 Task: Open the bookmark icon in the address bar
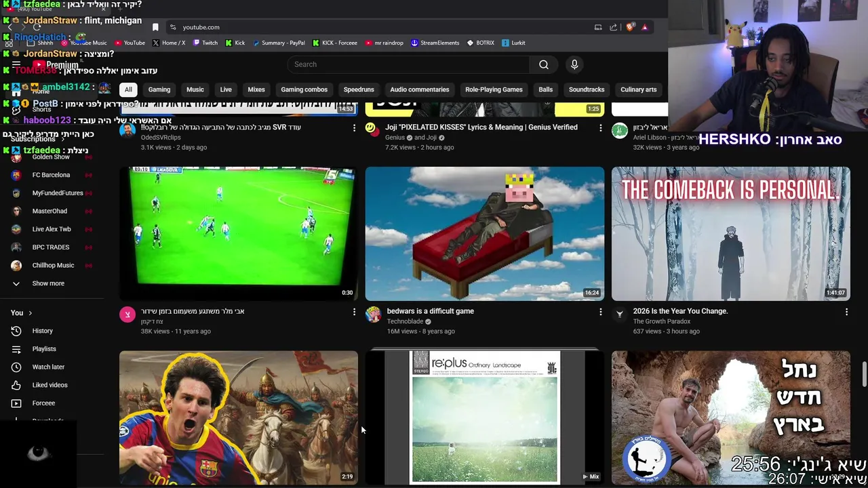pyautogui.click(x=155, y=27)
